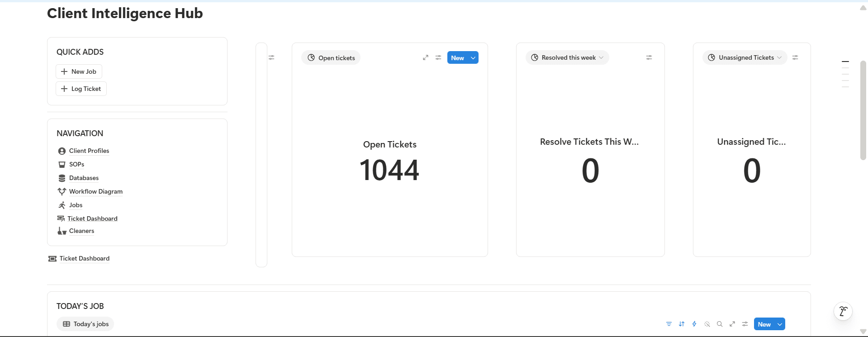The height and width of the screenshot is (337, 868).
Task: Open dropdown arrow beside New in Today's jobs
Action: pos(780,324)
